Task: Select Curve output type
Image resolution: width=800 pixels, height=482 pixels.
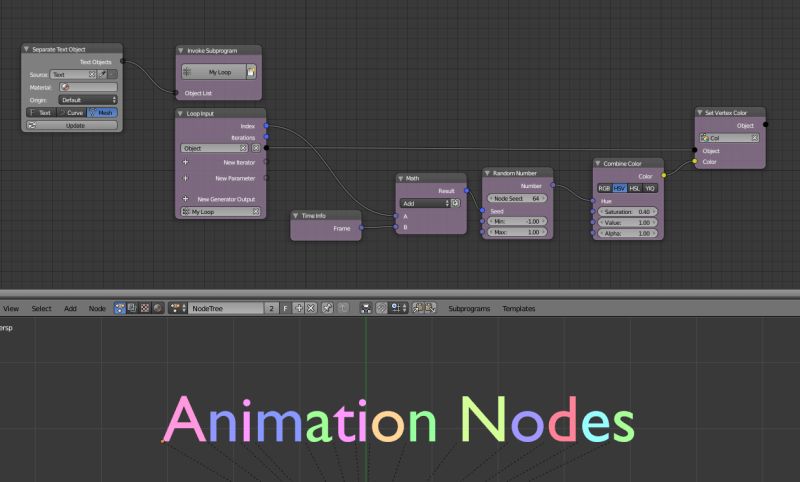Action: tap(71, 113)
